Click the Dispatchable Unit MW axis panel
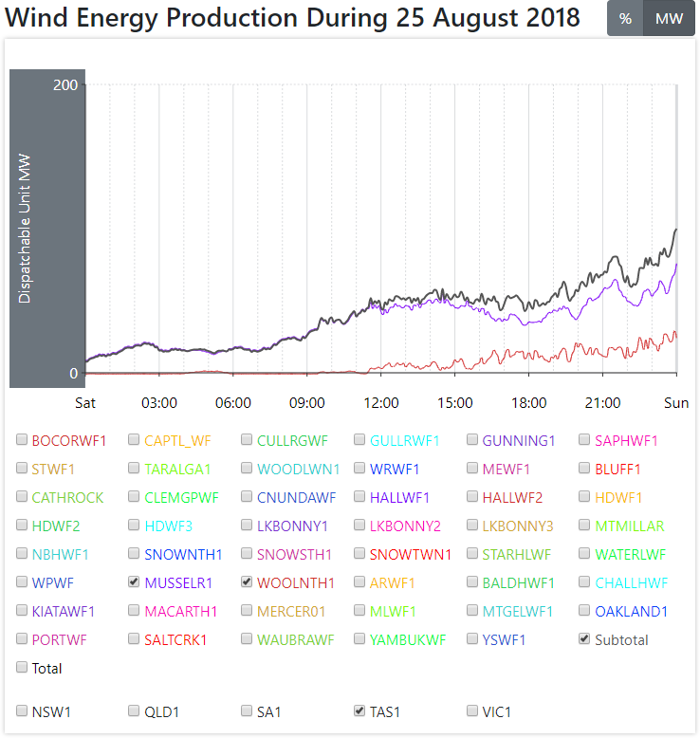700x738 pixels. (47, 228)
